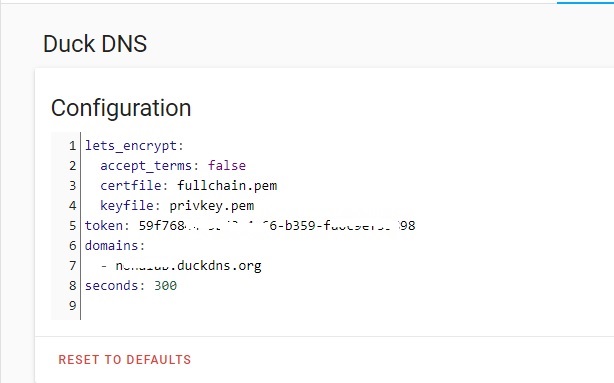Click the fullchain.pem certfile value
614x383 pixels.
click(x=227, y=186)
